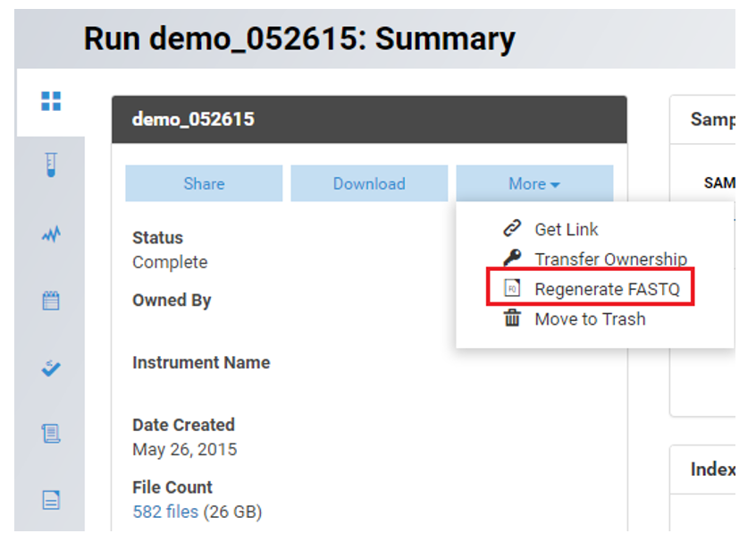This screenshot has height=542, width=756.
Task: Open the scroll icon in sidebar
Action: point(51,434)
